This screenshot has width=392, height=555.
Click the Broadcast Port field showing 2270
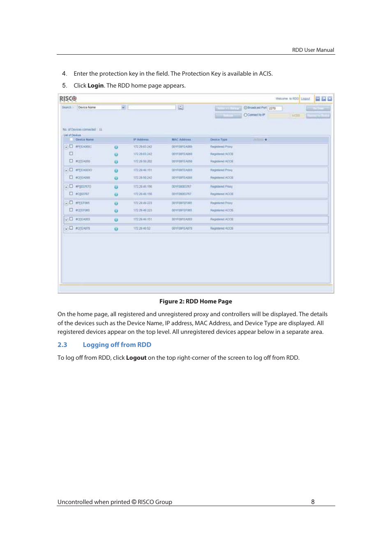point(275,108)
